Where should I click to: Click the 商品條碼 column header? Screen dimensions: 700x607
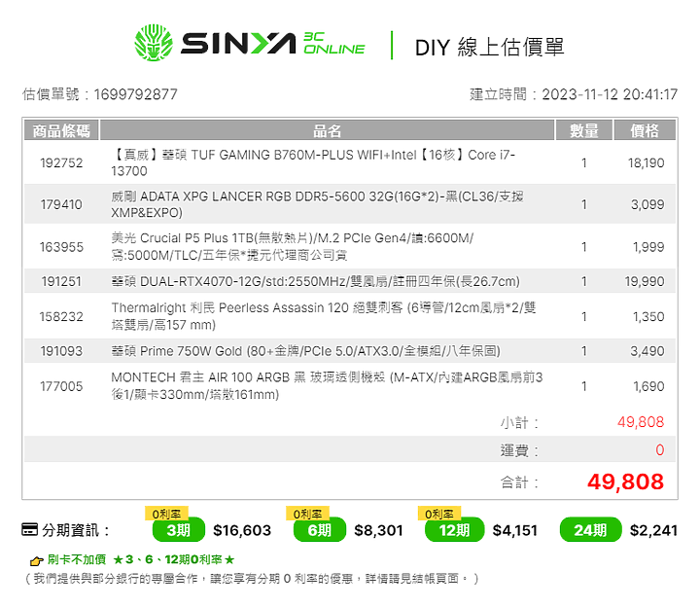[x=61, y=130]
